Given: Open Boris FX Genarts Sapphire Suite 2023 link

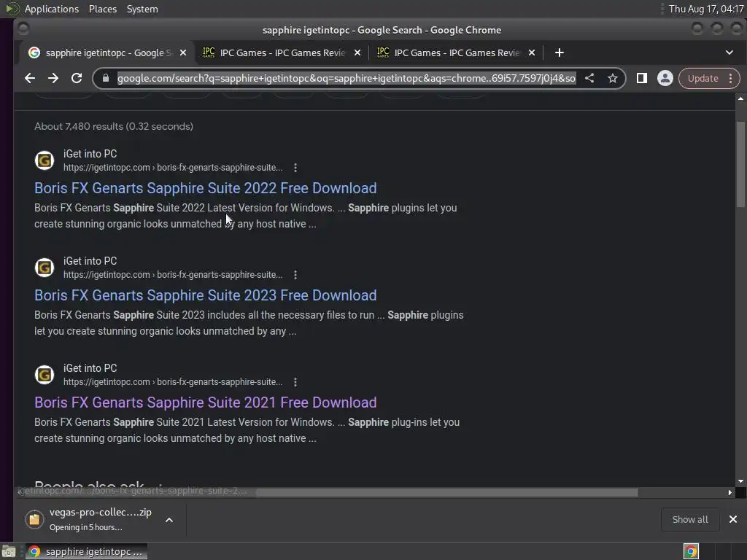Looking at the screenshot, I should pyautogui.click(x=205, y=295).
